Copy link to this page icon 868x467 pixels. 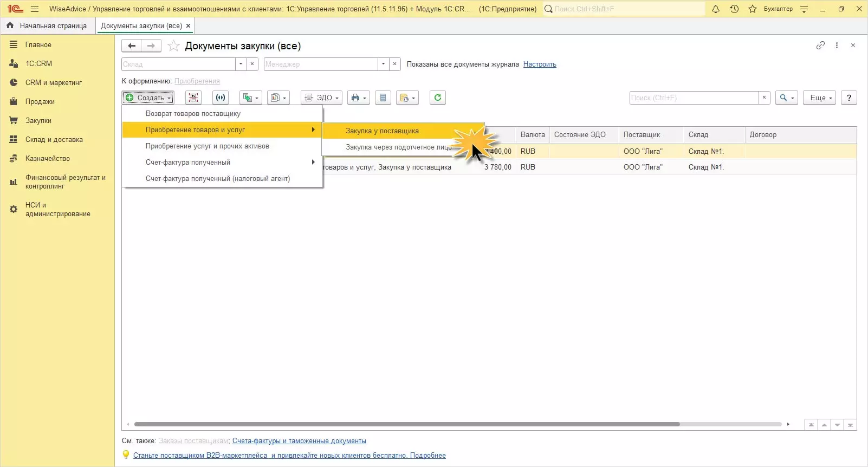point(820,46)
